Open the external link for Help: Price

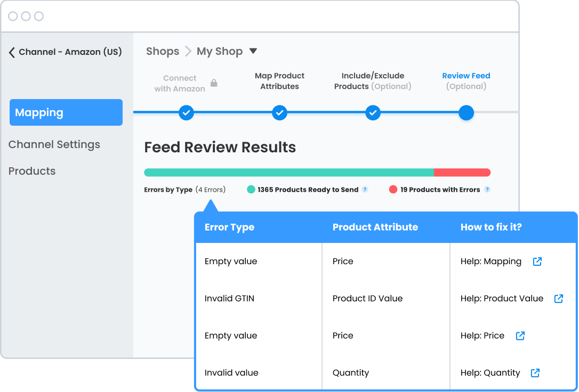coord(519,336)
